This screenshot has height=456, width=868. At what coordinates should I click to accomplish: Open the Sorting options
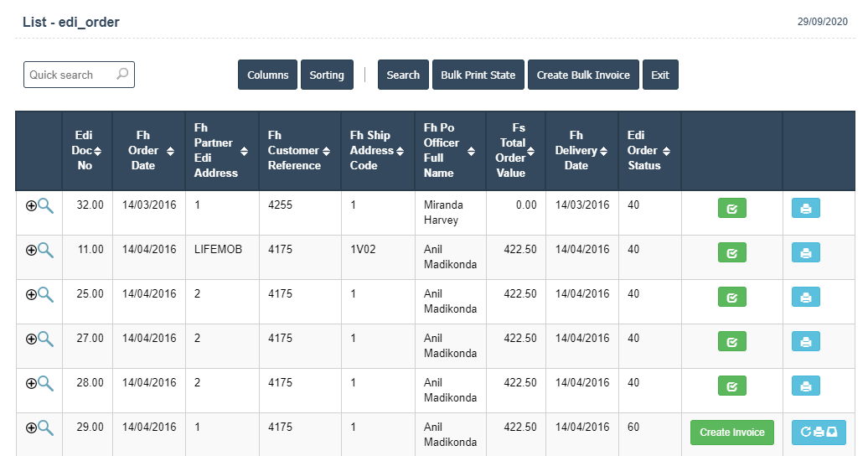coord(327,75)
